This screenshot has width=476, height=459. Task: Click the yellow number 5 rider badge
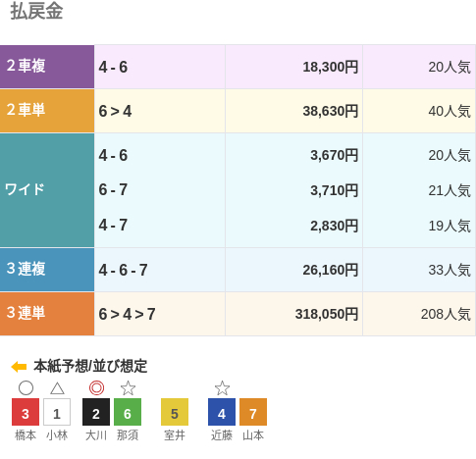(x=175, y=412)
